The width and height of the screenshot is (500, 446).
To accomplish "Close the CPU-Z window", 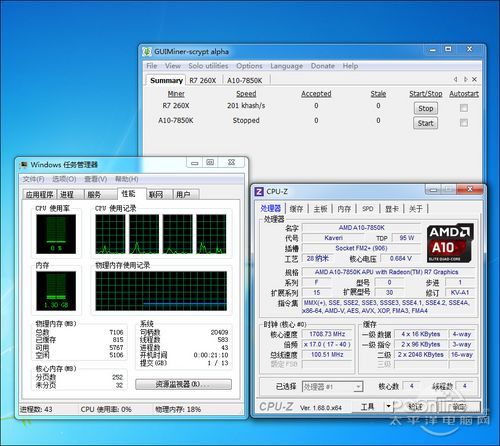I will click(470, 189).
